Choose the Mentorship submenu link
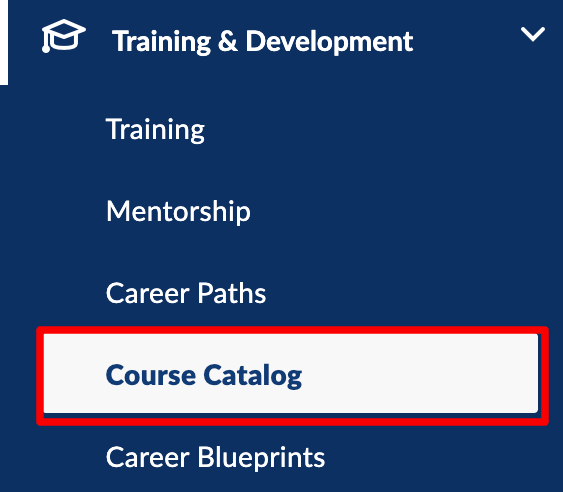Screen dimensions: 563x492 pos(178,212)
